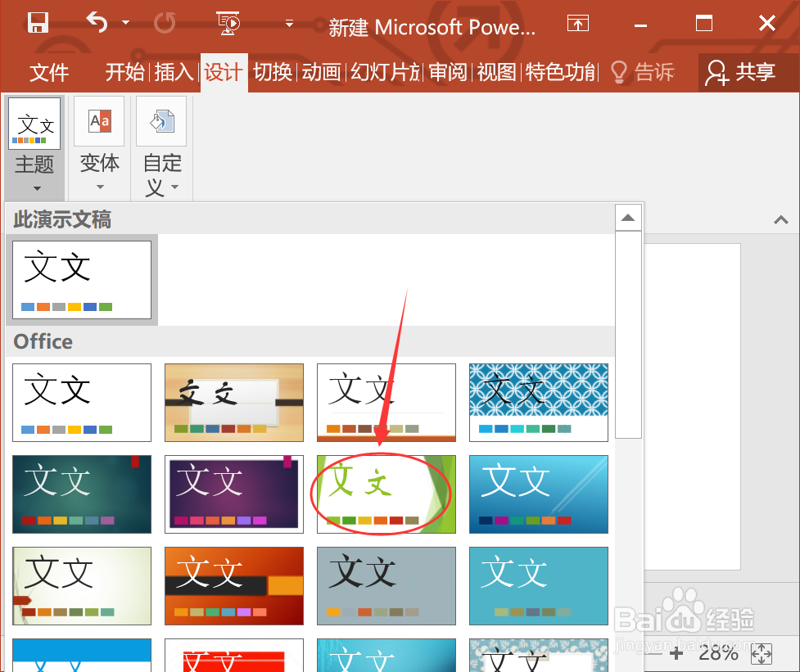Viewport: 800px width, 672px height.
Task: Select the theme with red banner
Action: tap(234, 655)
